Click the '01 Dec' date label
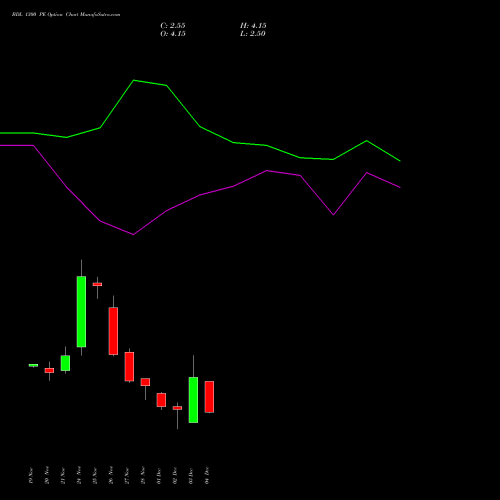Screen dimensions: 500x500 [x=159, y=475]
